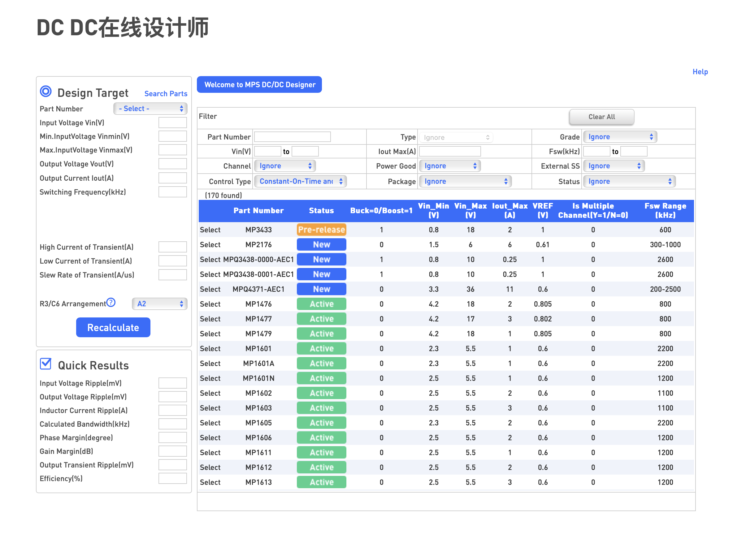Viewport: 746px width, 560px height.
Task: Toggle the Quick Results checkbox
Action: click(x=46, y=364)
